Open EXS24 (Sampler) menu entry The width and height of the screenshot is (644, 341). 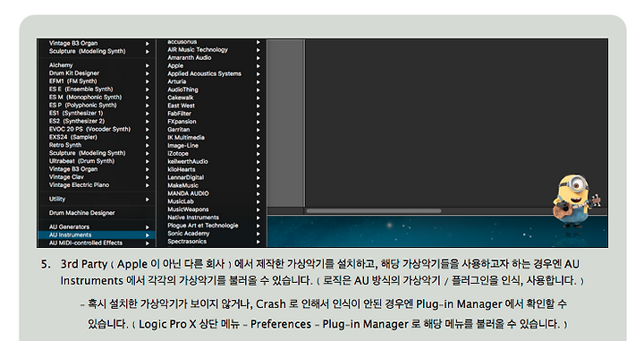(x=97, y=137)
